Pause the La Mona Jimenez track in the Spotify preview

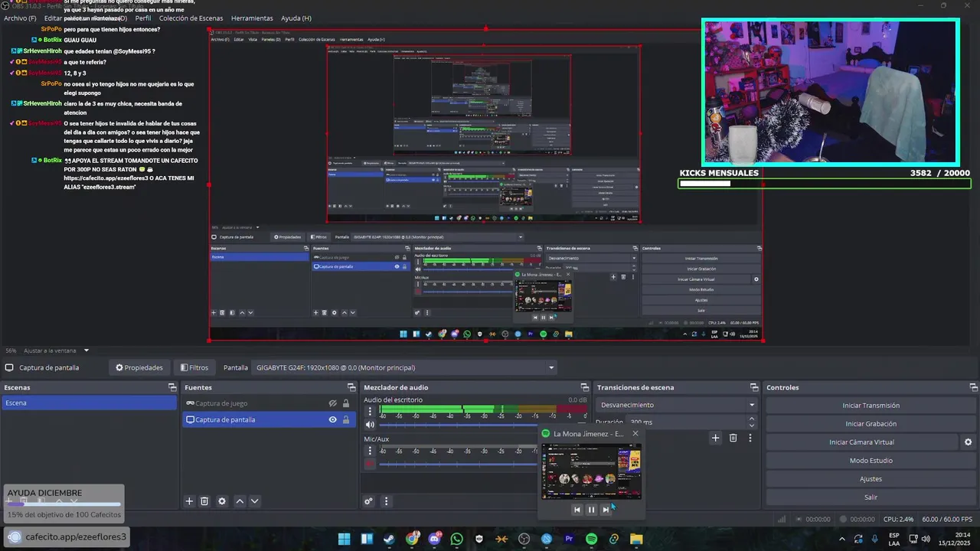591,510
